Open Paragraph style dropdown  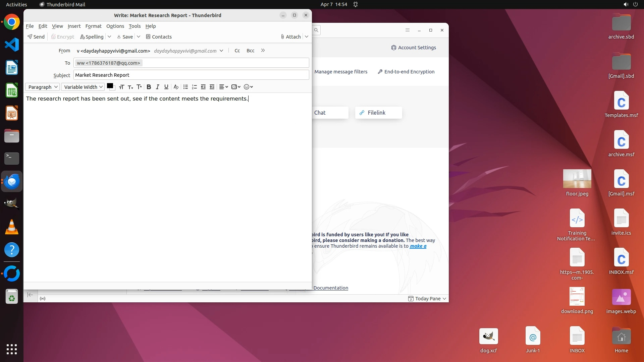[x=42, y=87]
